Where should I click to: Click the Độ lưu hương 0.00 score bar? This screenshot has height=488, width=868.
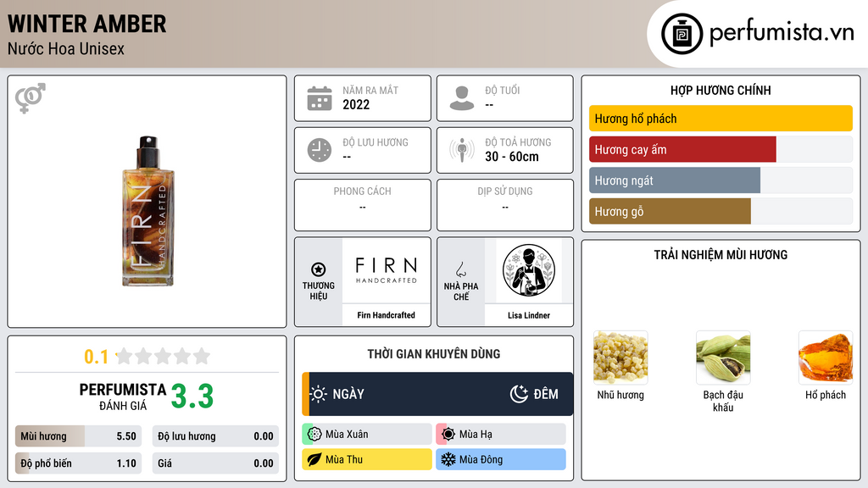pos(215,436)
